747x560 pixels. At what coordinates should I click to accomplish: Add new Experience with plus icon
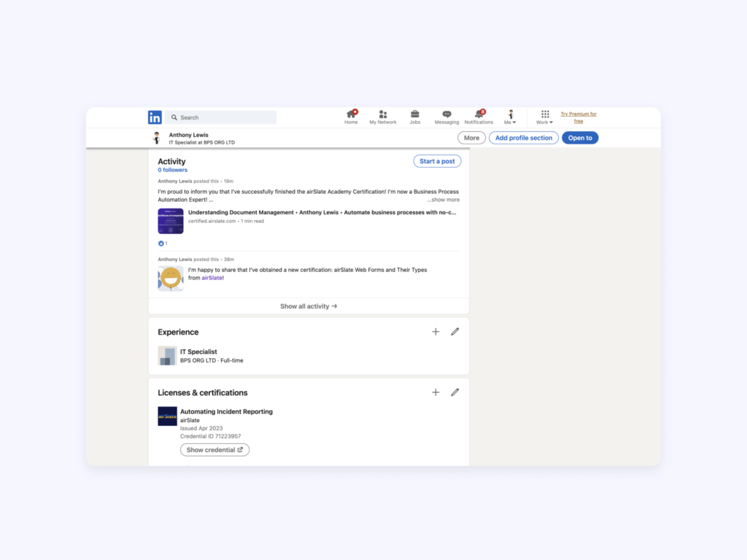[x=436, y=332]
